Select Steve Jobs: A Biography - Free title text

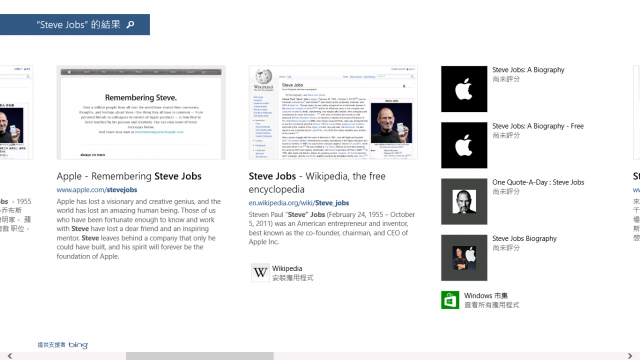(538, 126)
